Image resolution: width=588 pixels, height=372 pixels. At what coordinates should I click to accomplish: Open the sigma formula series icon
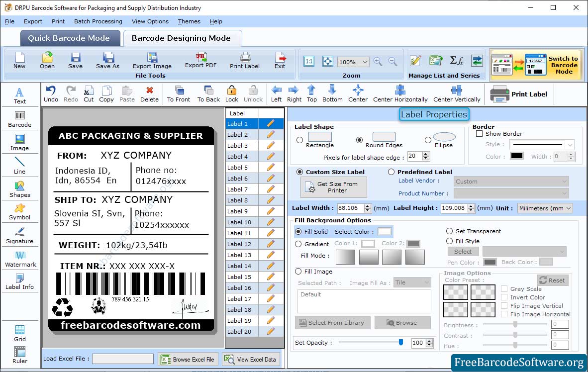(x=456, y=60)
